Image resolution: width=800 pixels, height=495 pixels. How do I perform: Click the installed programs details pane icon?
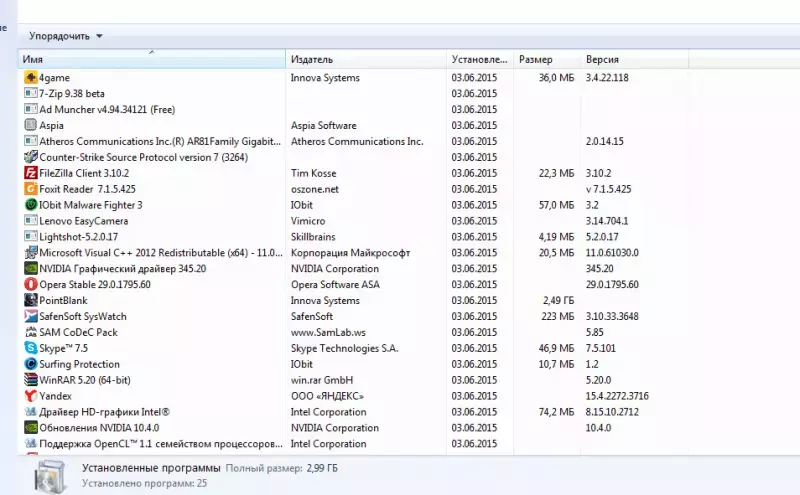coord(50,476)
